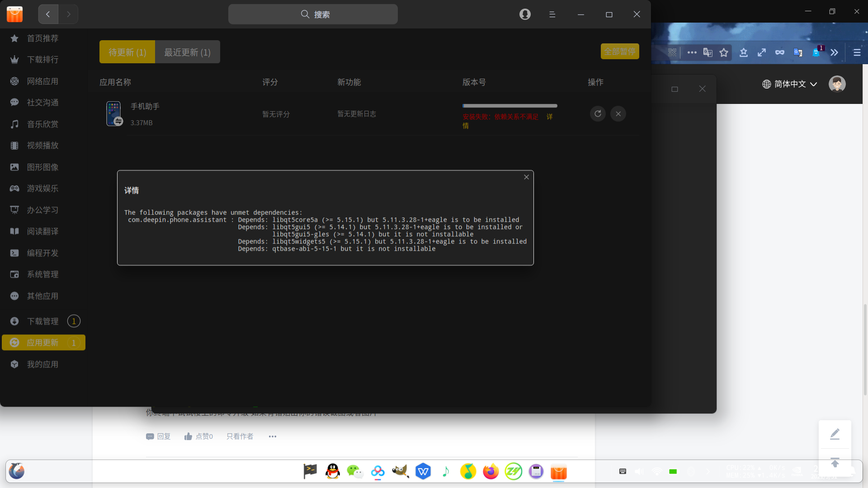
Task: Click the browser bookmark star icon
Action: click(724, 52)
